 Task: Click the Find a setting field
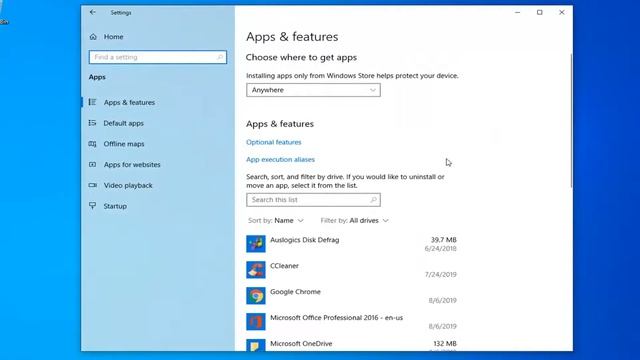tap(158, 57)
